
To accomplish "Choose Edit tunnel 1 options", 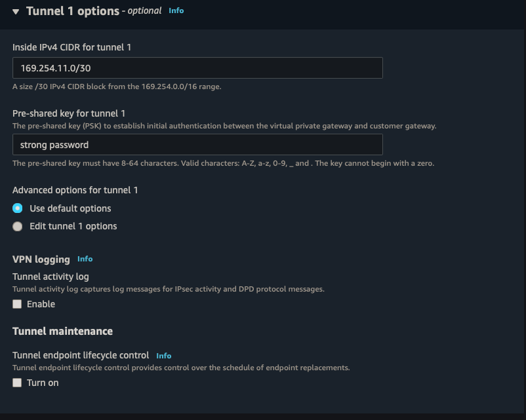I will click(x=17, y=226).
